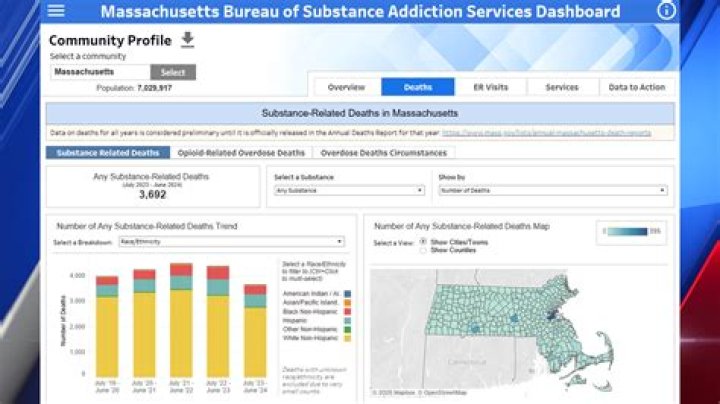Click the dark Boston area on the map
Viewport: 720px width, 404px height.
(551, 315)
